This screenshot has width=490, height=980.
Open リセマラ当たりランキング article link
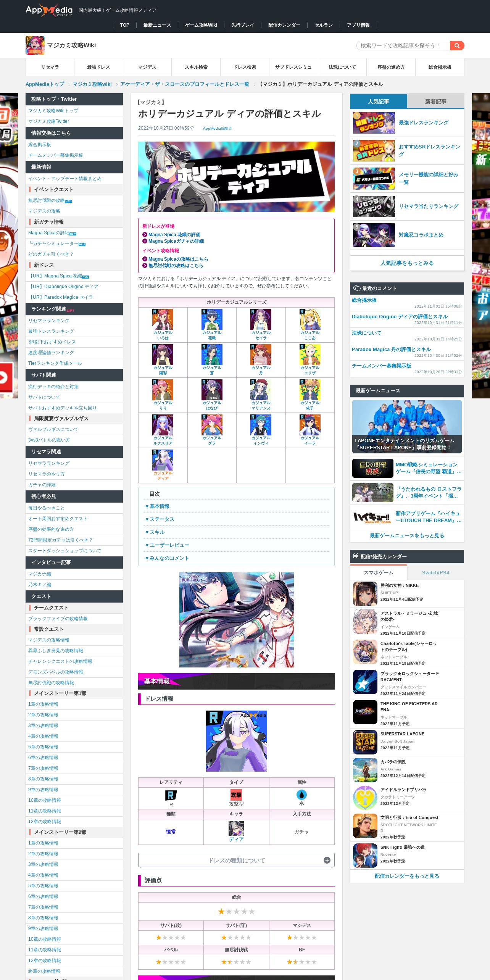tap(428, 206)
